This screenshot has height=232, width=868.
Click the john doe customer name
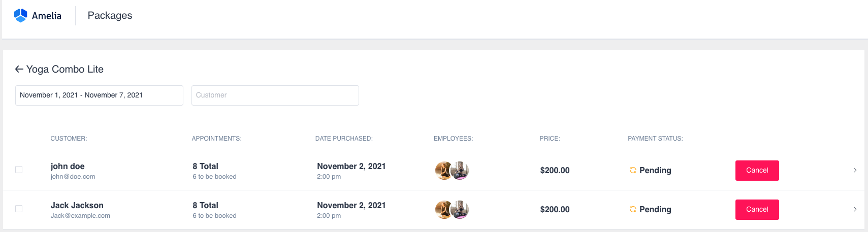[68, 166]
